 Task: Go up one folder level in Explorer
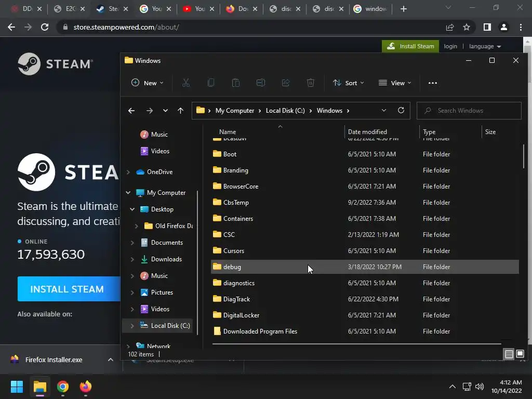[x=180, y=111]
